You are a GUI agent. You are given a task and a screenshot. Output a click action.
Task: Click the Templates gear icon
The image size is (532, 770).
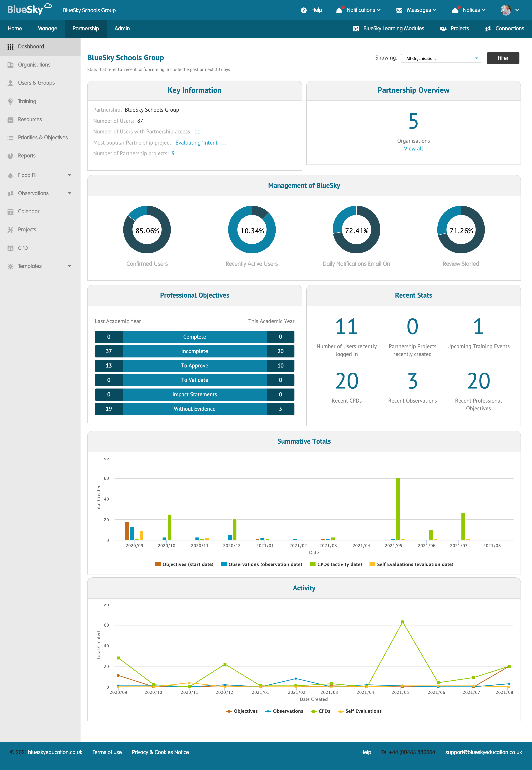tap(10, 266)
